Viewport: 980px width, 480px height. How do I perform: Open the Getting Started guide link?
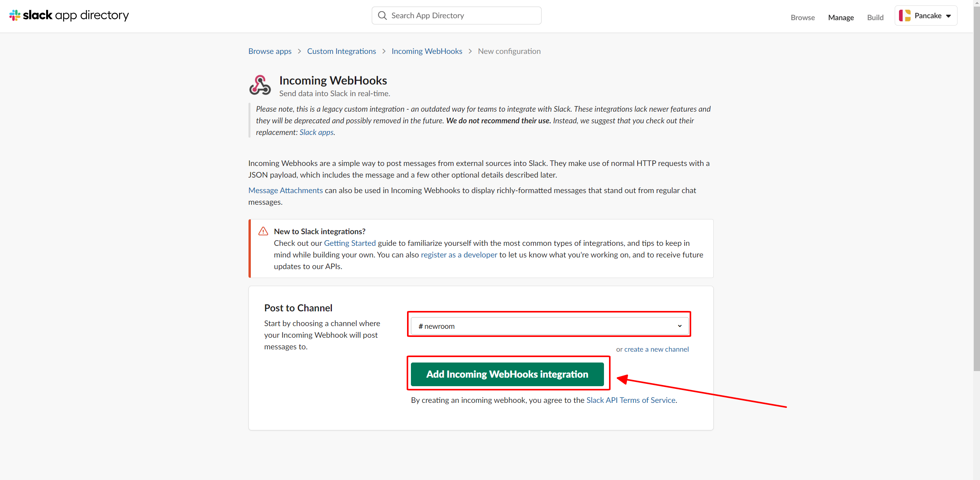pos(350,243)
